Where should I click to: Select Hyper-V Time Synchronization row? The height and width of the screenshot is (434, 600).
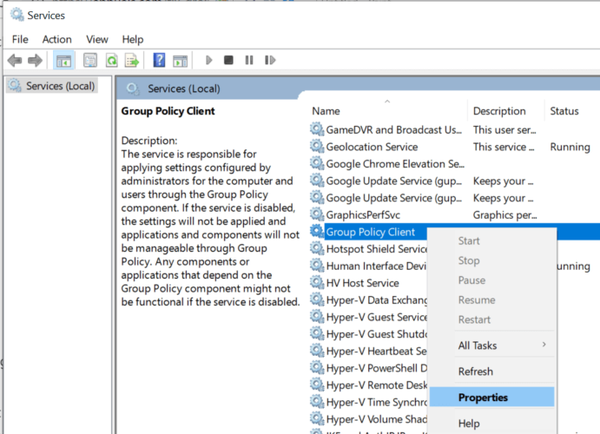point(368,402)
